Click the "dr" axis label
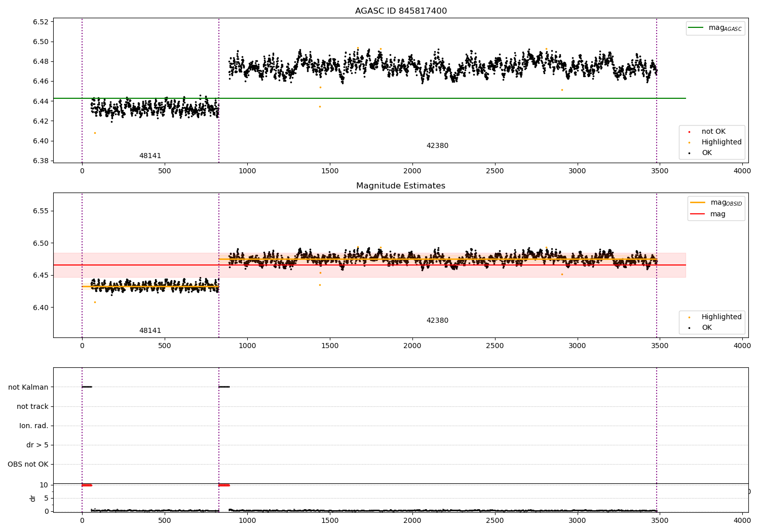760x532 pixels. (33, 498)
